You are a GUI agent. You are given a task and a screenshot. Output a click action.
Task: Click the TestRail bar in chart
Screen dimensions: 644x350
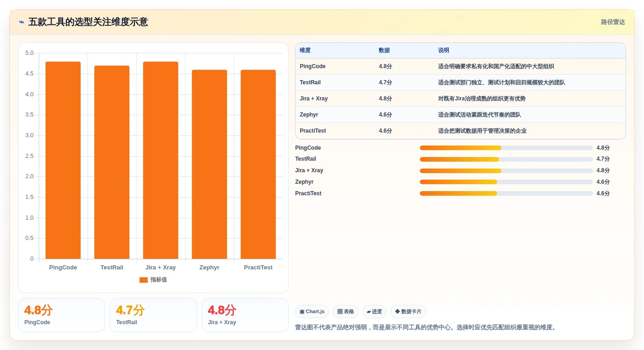pos(112,162)
